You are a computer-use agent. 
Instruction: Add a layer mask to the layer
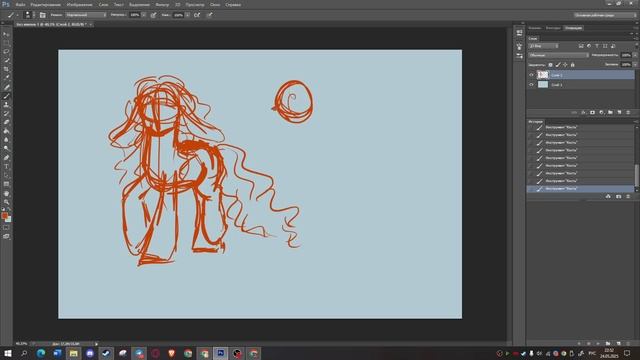[592, 112]
